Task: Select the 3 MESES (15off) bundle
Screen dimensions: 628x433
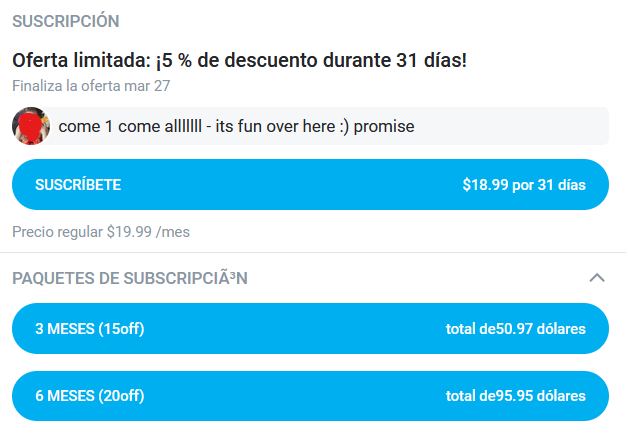Action: (x=310, y=328)
